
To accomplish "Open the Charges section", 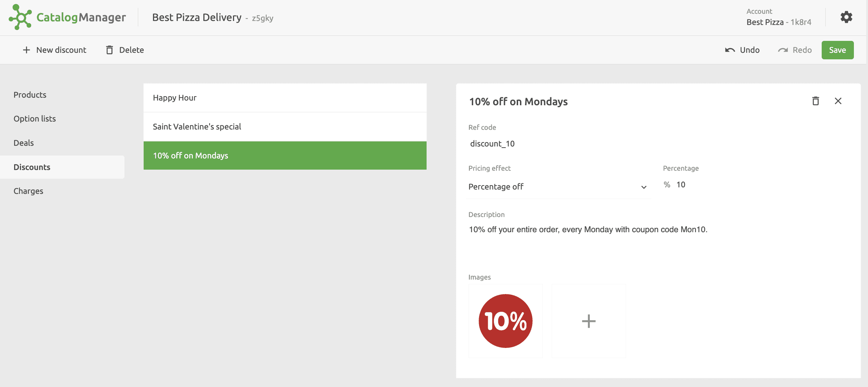I will [28, 191].
